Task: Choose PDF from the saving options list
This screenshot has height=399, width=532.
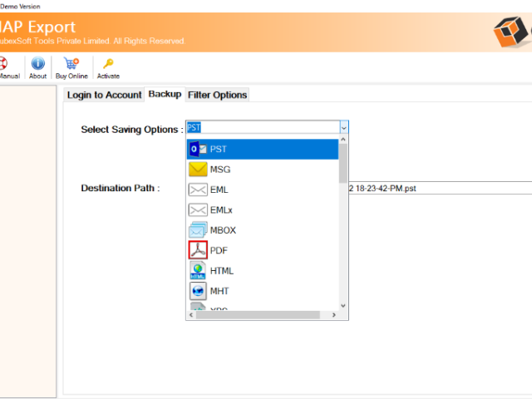Action: point(263,250)
